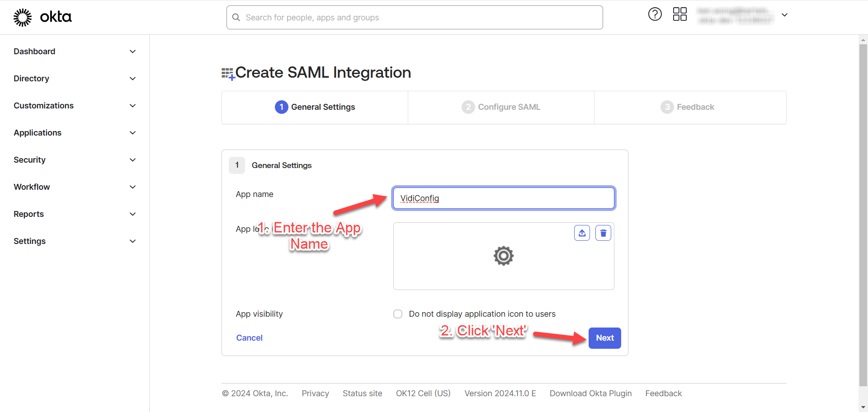The height and width of the screenshot is (412, 868).
Task: Enable 'Do not display application icon' checkbox
Action: coord(398,314)
